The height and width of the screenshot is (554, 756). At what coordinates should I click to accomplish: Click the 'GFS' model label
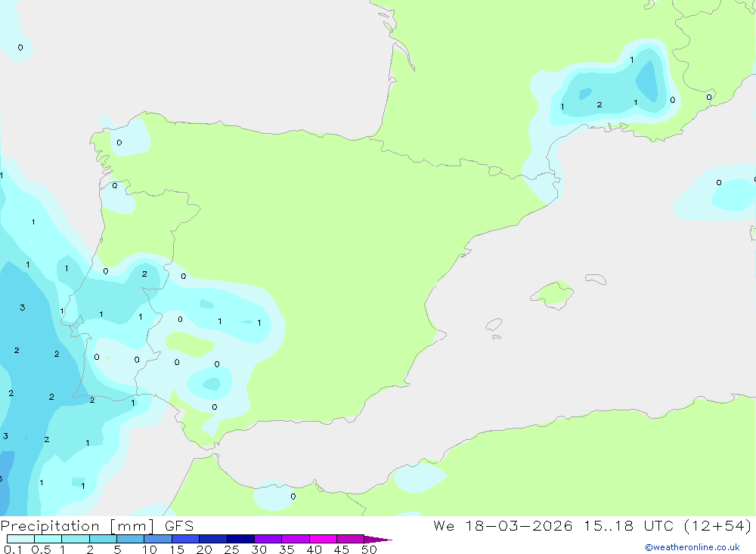[179, 526]
